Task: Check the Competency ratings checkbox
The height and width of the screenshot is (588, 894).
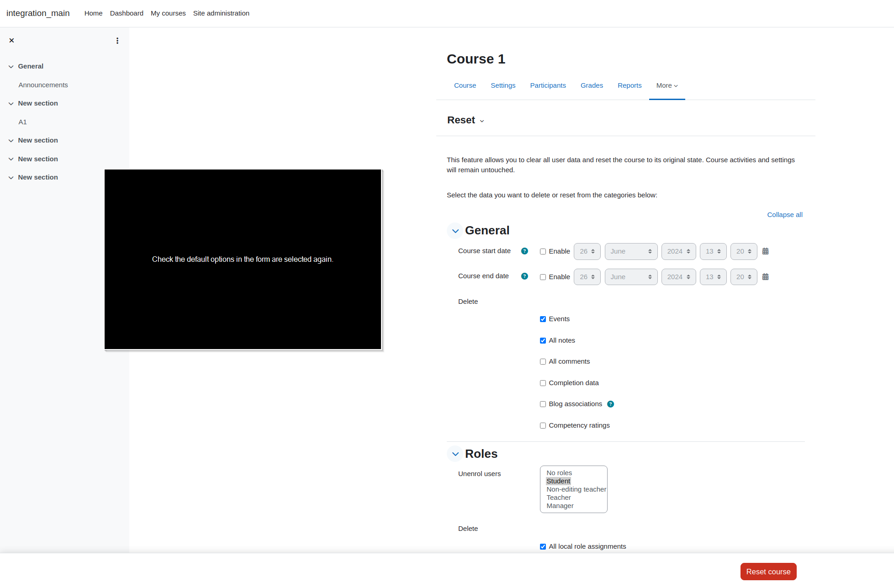Action: 543,426
